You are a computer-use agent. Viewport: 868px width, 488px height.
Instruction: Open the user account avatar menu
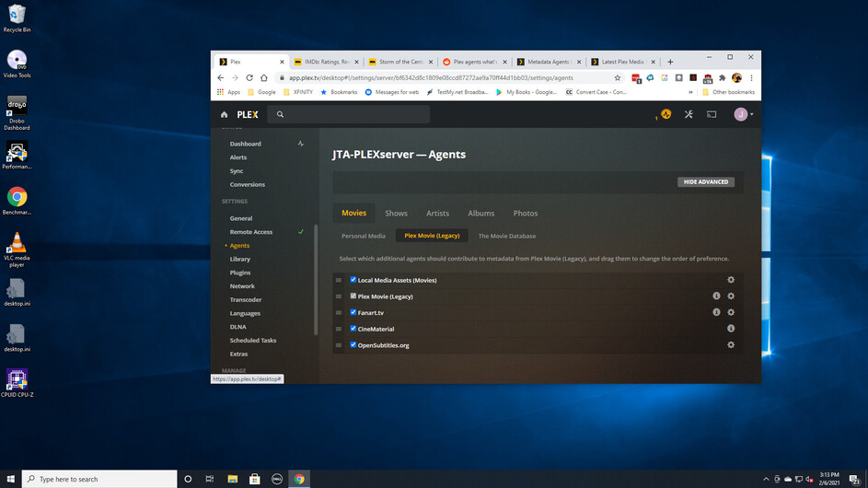click(743, 114)
